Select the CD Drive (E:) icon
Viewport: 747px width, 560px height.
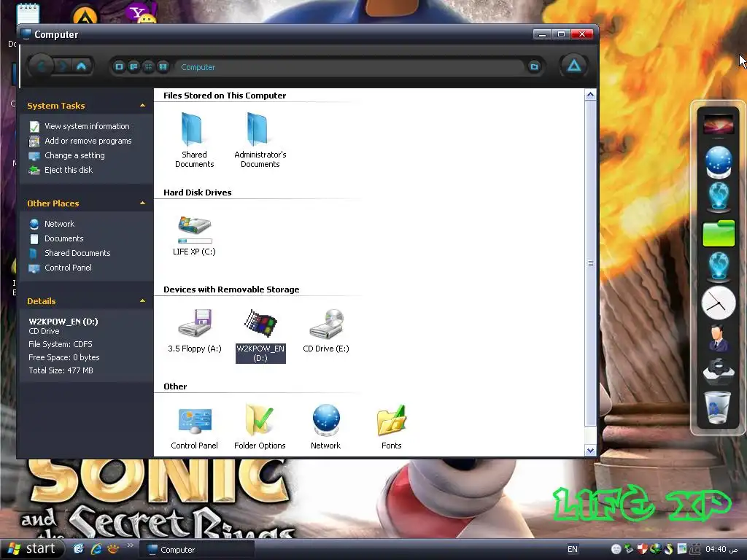coord(326,324)
